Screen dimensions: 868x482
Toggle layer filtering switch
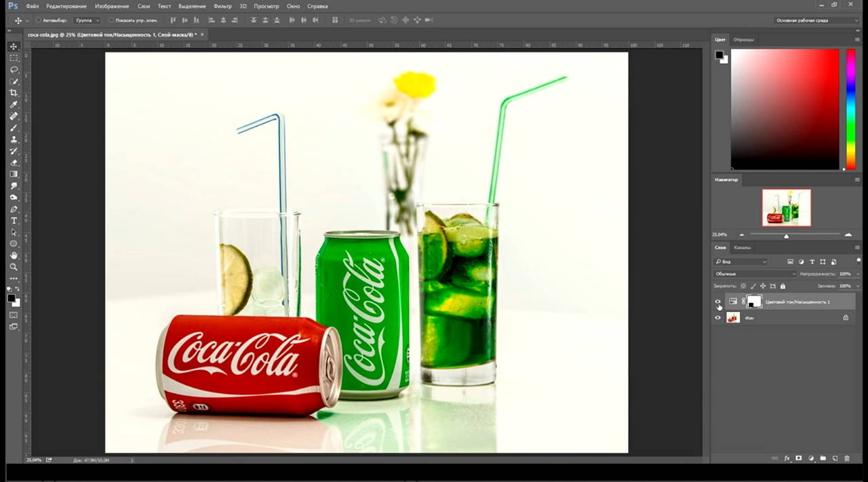[x=858, y=260]
